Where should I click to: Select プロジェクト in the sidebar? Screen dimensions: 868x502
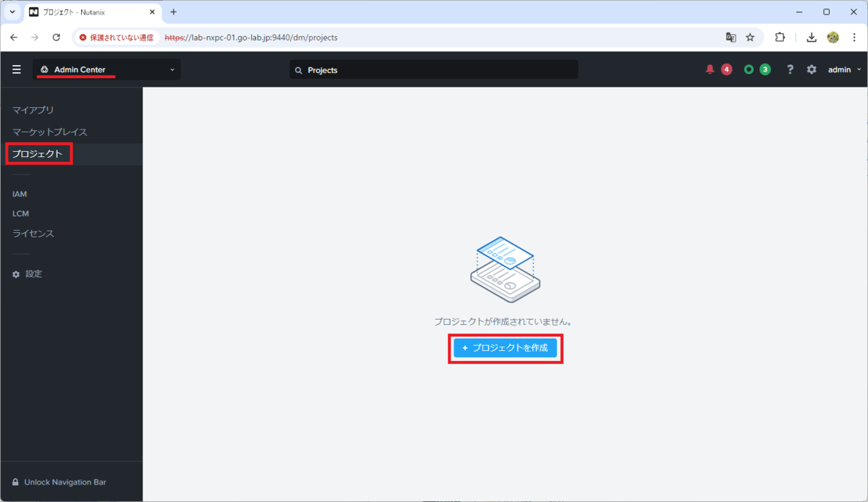click(37, 154)
